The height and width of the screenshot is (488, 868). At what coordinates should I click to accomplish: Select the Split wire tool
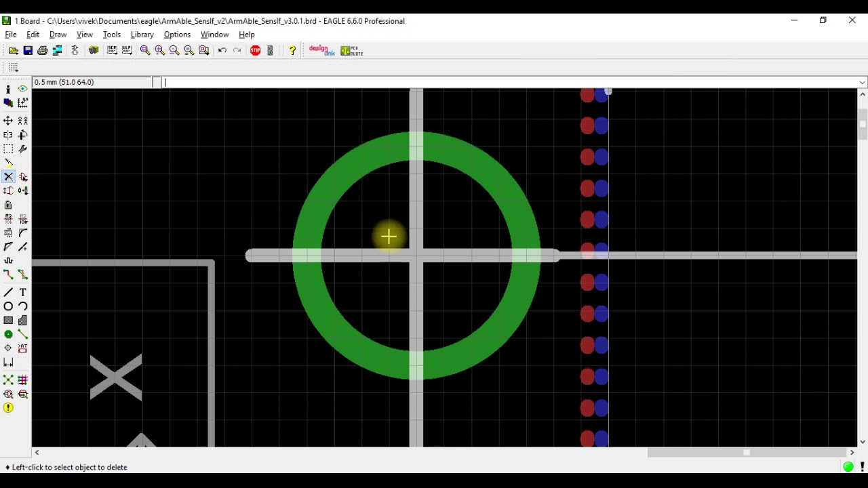point(8,247)
